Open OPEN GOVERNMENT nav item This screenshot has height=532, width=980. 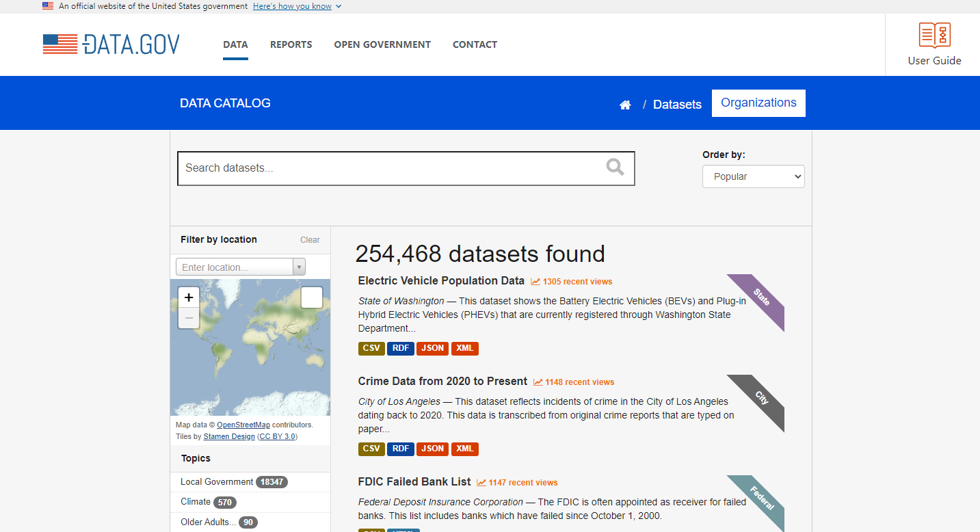tap(382, 44)
